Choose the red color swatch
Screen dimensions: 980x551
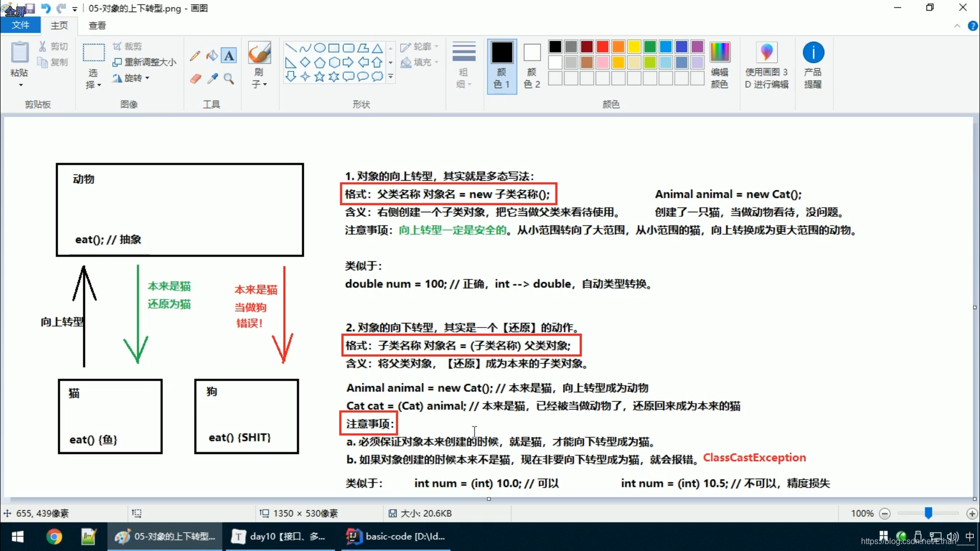pyautogui.click(x=603, y=47)
